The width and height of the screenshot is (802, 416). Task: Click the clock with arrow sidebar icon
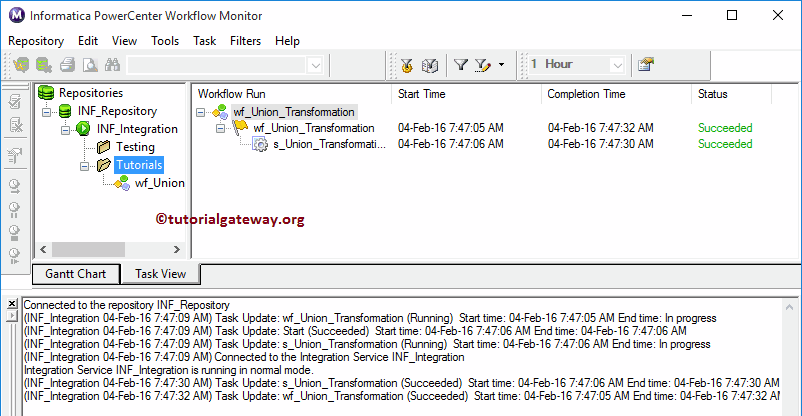click(14, 186)
